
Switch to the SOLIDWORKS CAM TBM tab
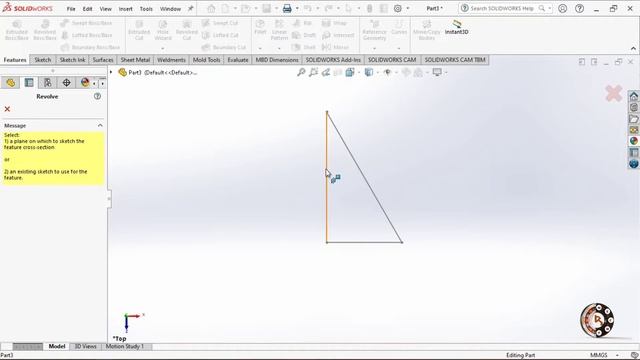pos(455,60)
